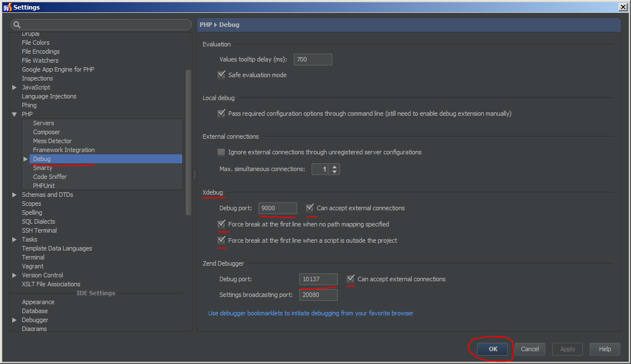The width and height of the screenshot is (631, 364).
Task: Expand the Version Control node
Action: coord(15,275)
